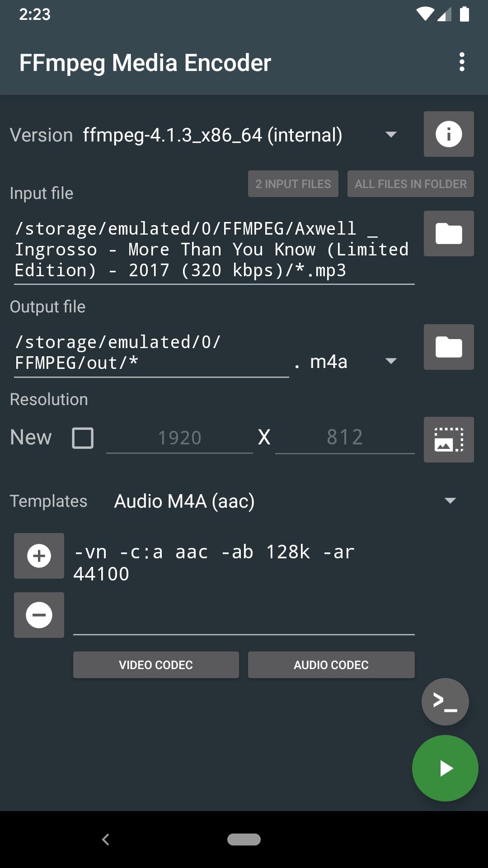Image resolution: width=488 pixels, height=868 pixels.
Task: Tap the resolution preset image icon
Action: coord(448,439)
